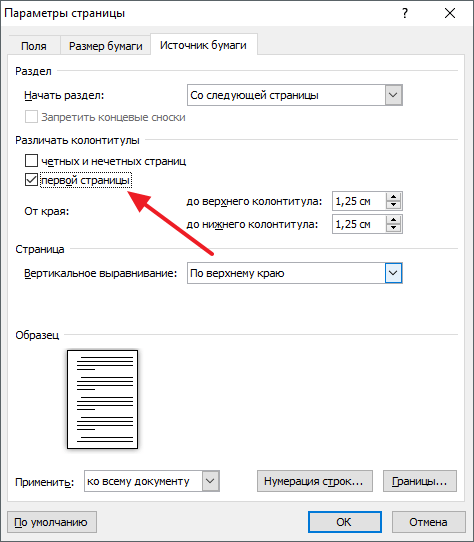This screenshot has height=542, width=474.
Task: Open the Применить dropdown list
Action: click(152, 481)
